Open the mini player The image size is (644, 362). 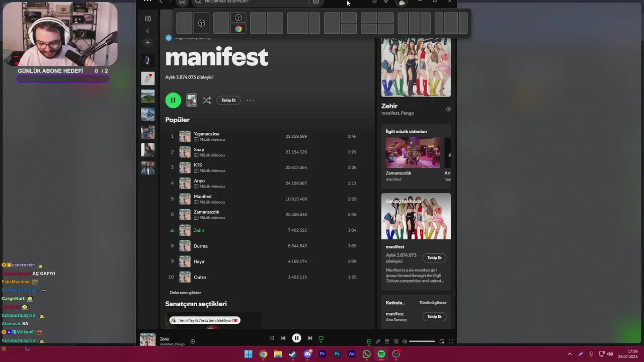coord(442,341)
